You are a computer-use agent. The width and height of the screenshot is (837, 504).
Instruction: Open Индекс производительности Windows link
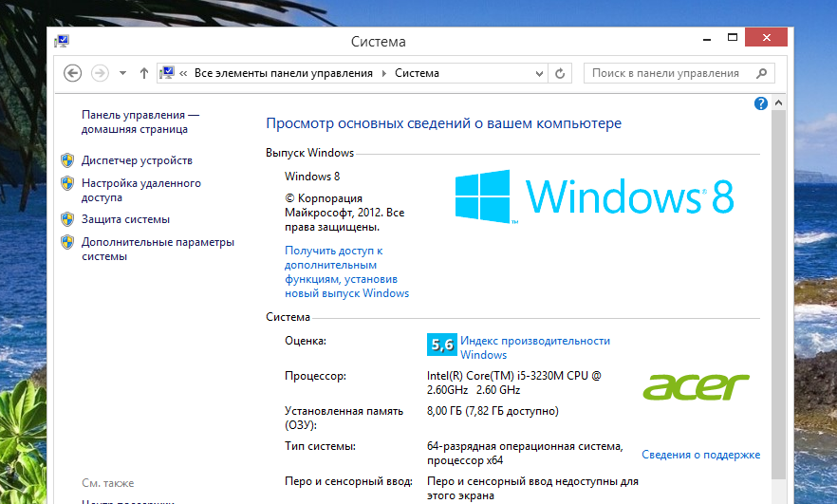coord(535,347)
